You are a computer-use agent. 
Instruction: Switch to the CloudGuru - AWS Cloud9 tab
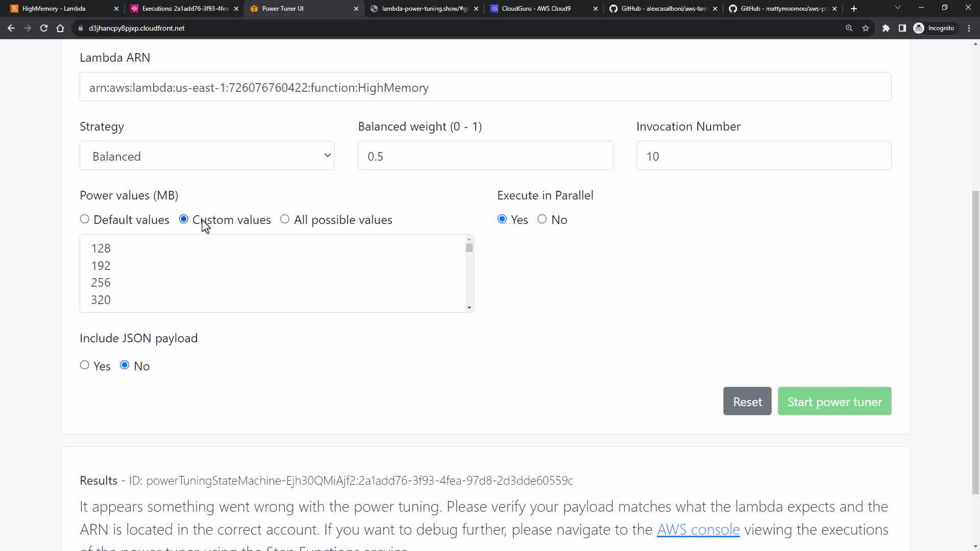(x=536, y=9)
